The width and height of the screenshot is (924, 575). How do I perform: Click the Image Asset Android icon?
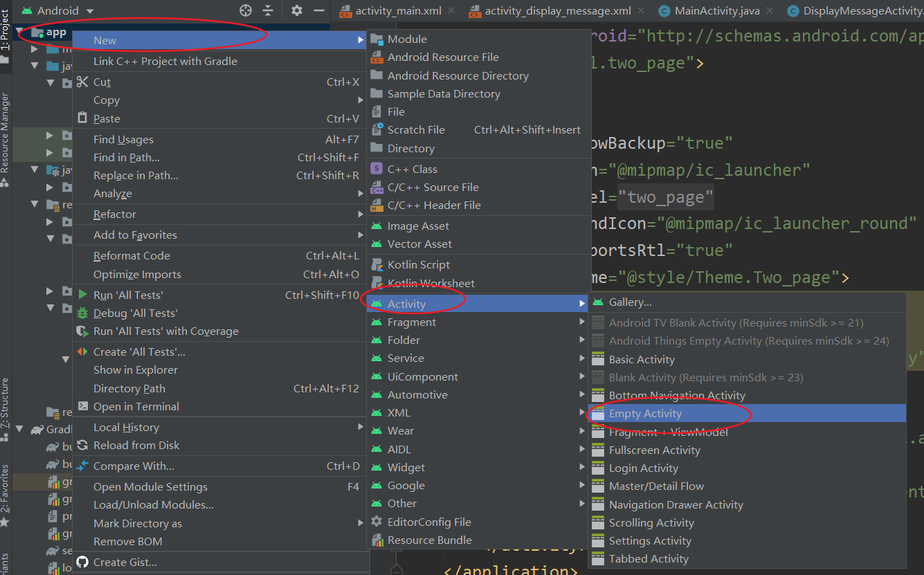377,226
